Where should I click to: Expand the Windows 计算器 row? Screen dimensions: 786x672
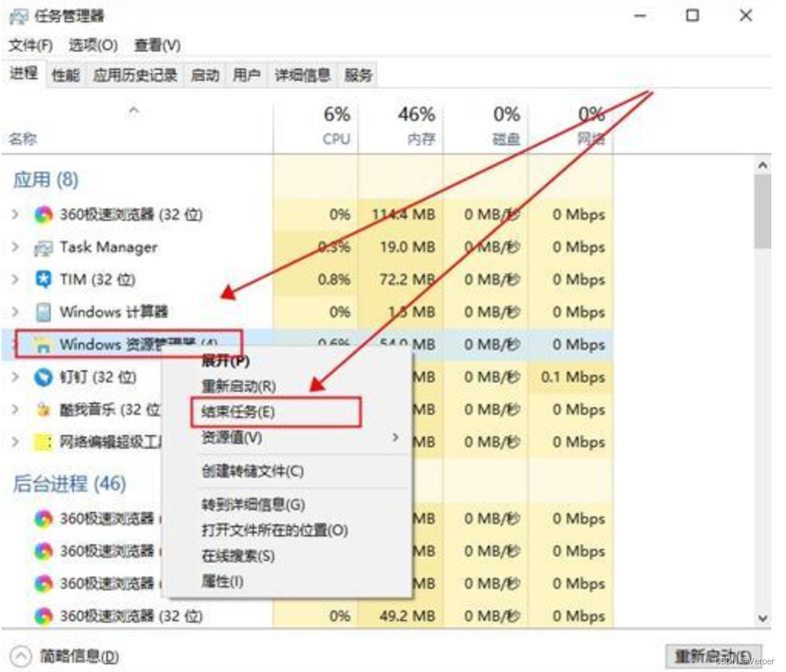tap(15, 313)
